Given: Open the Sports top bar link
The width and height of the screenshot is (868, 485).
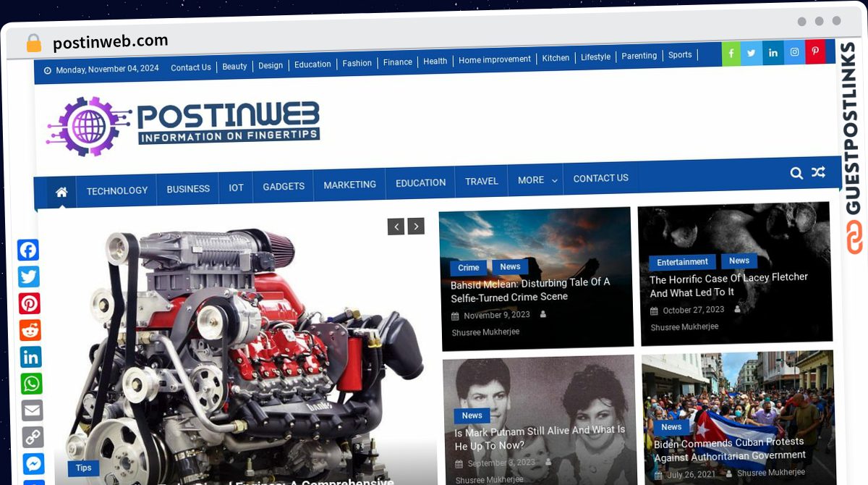Looking at the screenshot, I should (680, 54).
